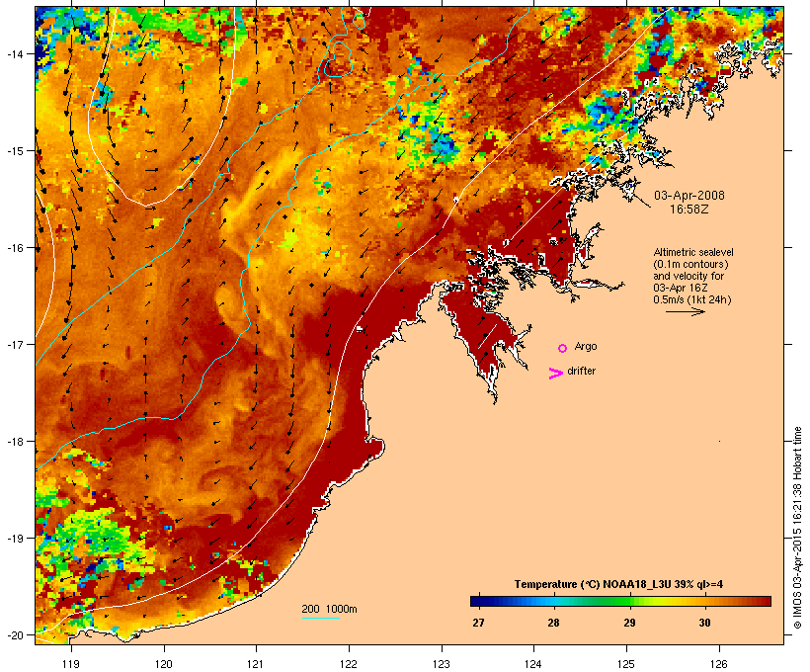Click the magenta Argo circle legend marker
Screen dimensions: 810x672
[x=563, y=348]
